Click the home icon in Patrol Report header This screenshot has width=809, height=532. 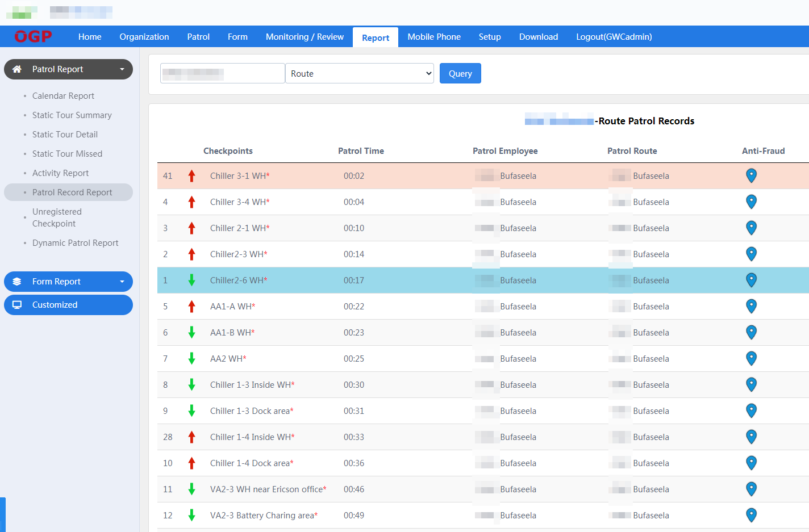[x=17, y=69]
